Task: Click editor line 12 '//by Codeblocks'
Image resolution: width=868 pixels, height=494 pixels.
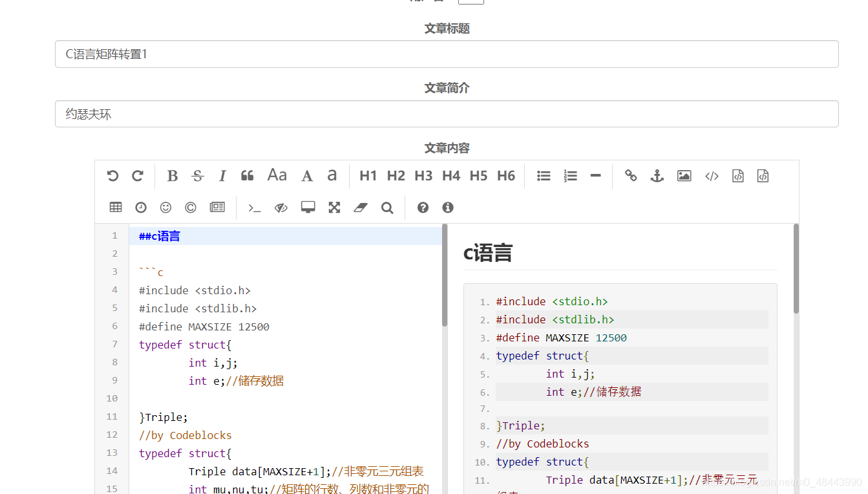Action: (x=185, y=435)
